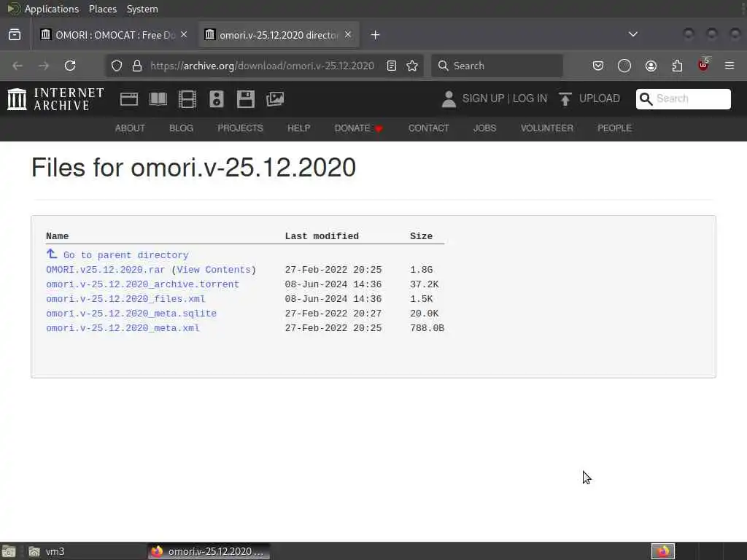The image size is (747, 560).
Task: Open the Applications menu
Action: pos(52,9)
